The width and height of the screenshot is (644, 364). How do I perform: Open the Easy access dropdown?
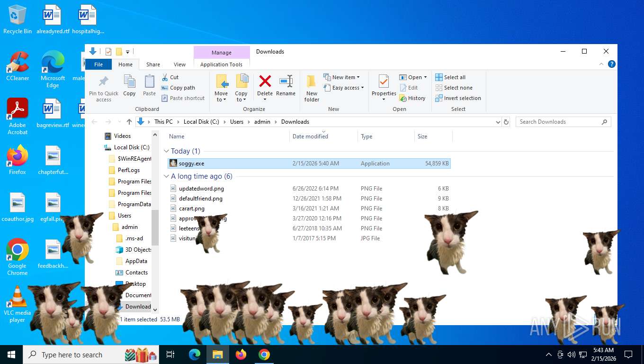344,88
